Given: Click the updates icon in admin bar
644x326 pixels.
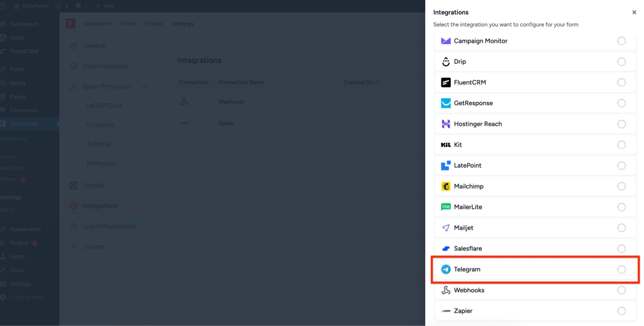Looking at the screenshot, I should pyautogui.click(x=58, y=6).
